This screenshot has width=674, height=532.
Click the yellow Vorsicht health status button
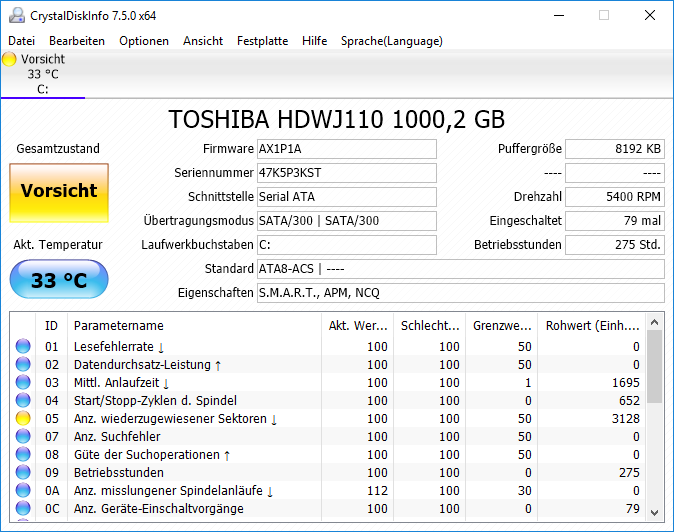[x=59, y=193]
